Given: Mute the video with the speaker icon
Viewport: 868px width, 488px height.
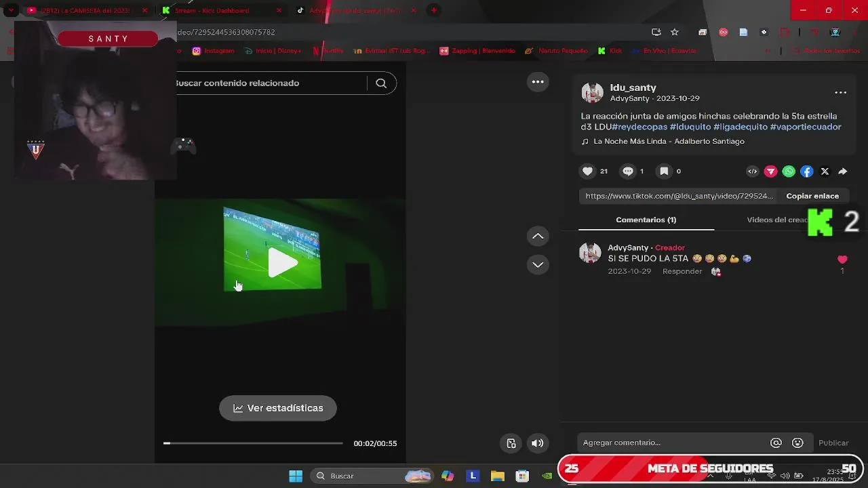Looking at the screenshot, I should (537, 443).
